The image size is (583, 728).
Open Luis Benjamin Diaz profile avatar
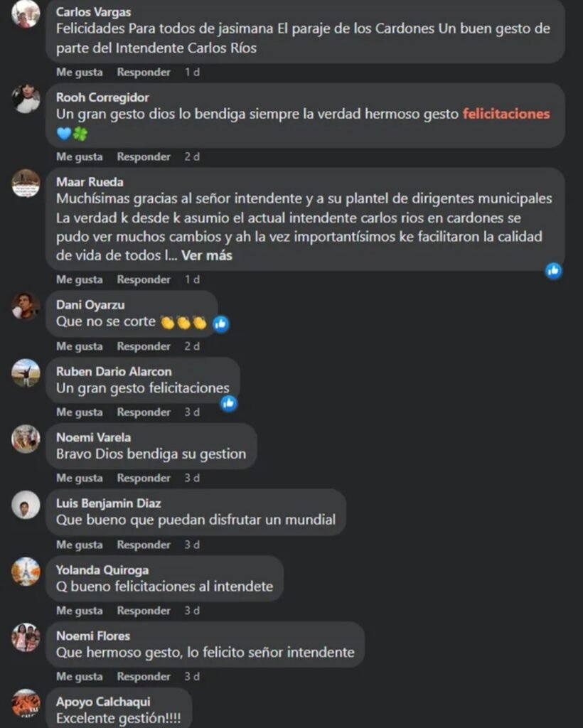[26, 505]
